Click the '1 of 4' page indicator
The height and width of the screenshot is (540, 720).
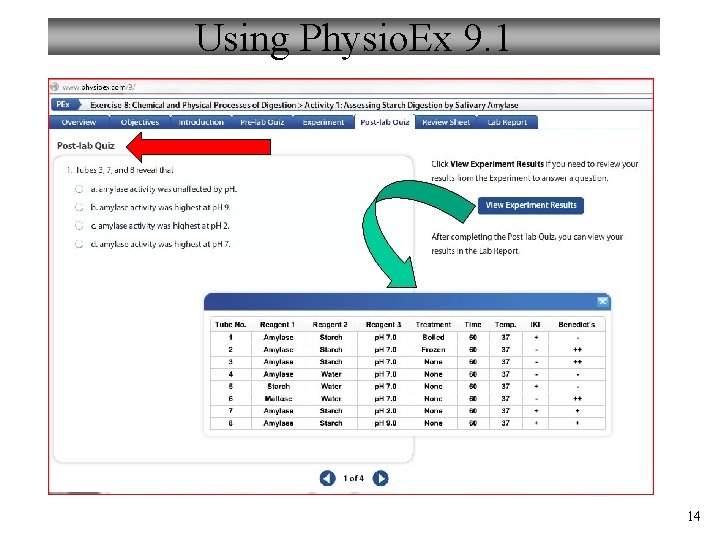[354, 478]
